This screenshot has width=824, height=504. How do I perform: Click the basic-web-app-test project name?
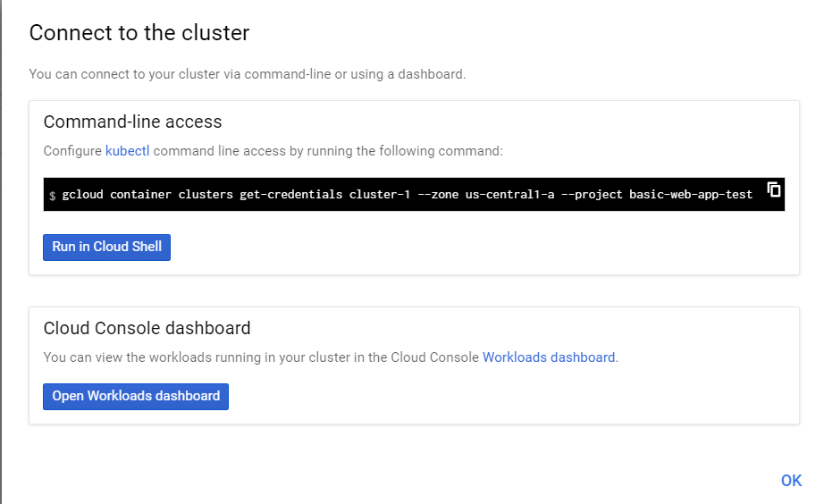(691, 195)
